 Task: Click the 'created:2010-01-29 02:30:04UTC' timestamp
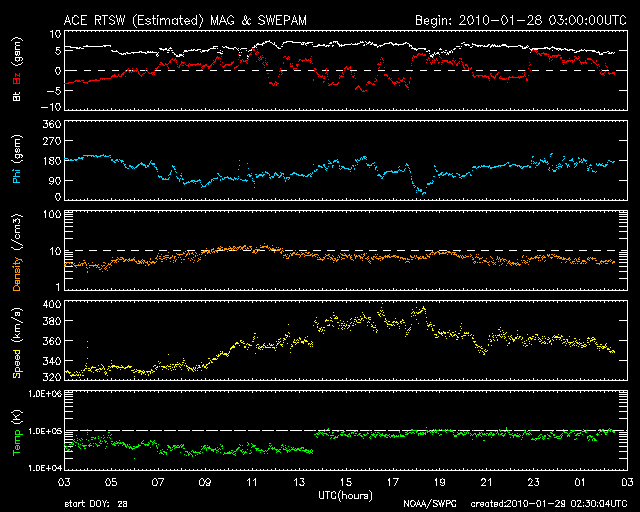point(549,504)
